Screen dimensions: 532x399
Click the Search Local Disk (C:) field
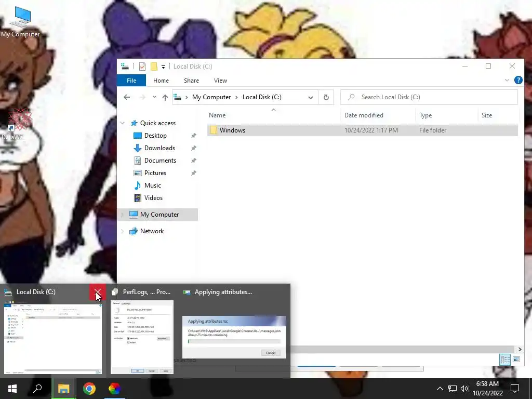[x=429, y=97]
